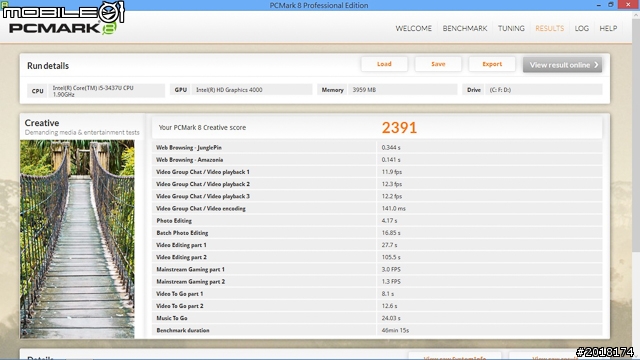640x360 pixels.
Task: Click the PCMark 8 logo
Action: pos(62,28)
